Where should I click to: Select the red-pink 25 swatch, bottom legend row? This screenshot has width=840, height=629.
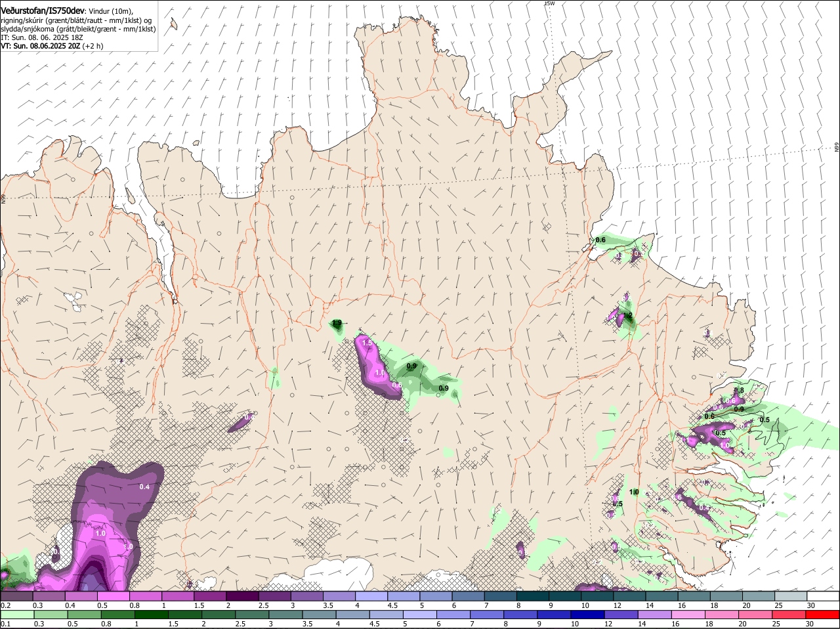pos(789,615)
